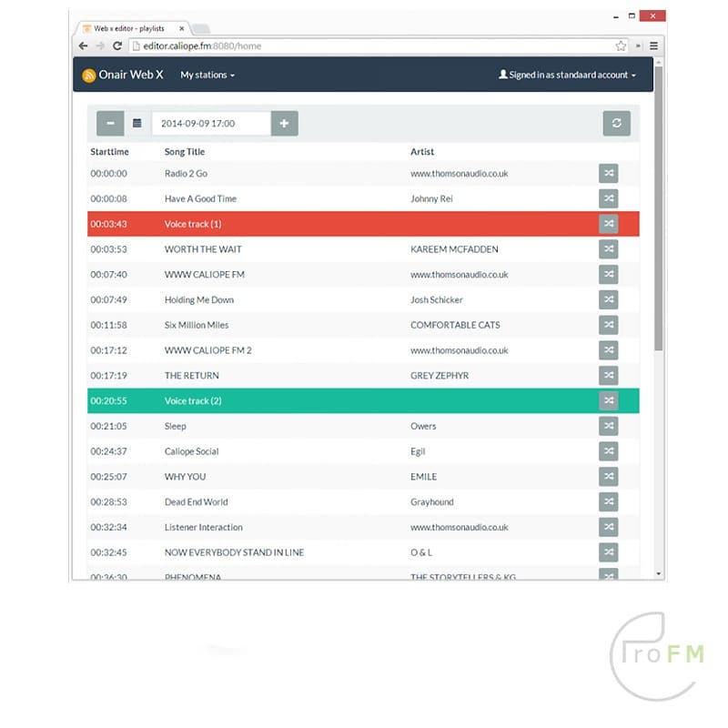
Task: Click the shuffle icon for Radio 2 Go
Action: [x=608, y=173]
